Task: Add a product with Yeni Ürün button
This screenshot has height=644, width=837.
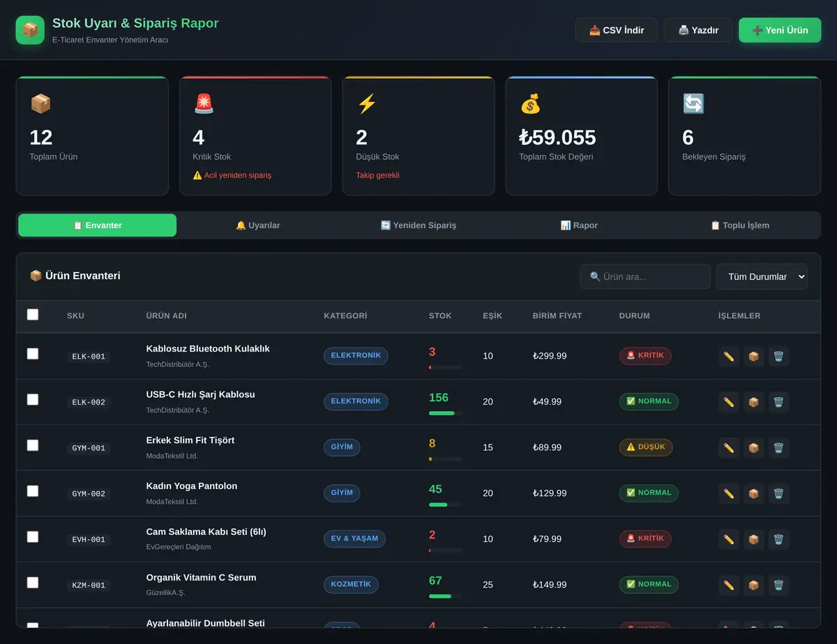Action: [x=780, y=30]
